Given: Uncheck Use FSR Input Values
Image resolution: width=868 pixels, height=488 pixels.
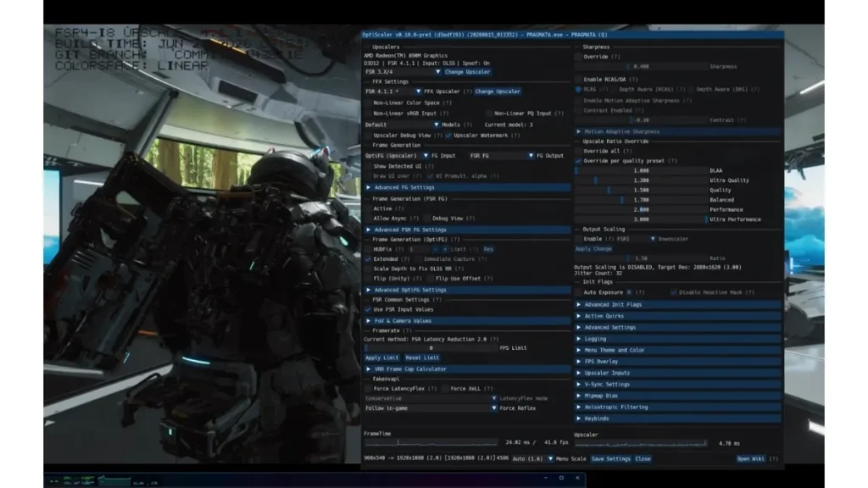Looking at the screenshot, I should [369, 309].
